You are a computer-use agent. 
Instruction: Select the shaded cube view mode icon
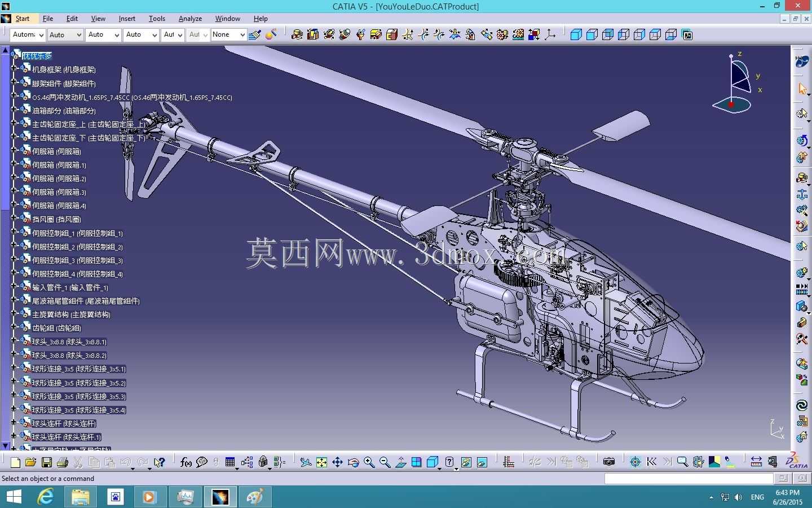click(576, 34)
